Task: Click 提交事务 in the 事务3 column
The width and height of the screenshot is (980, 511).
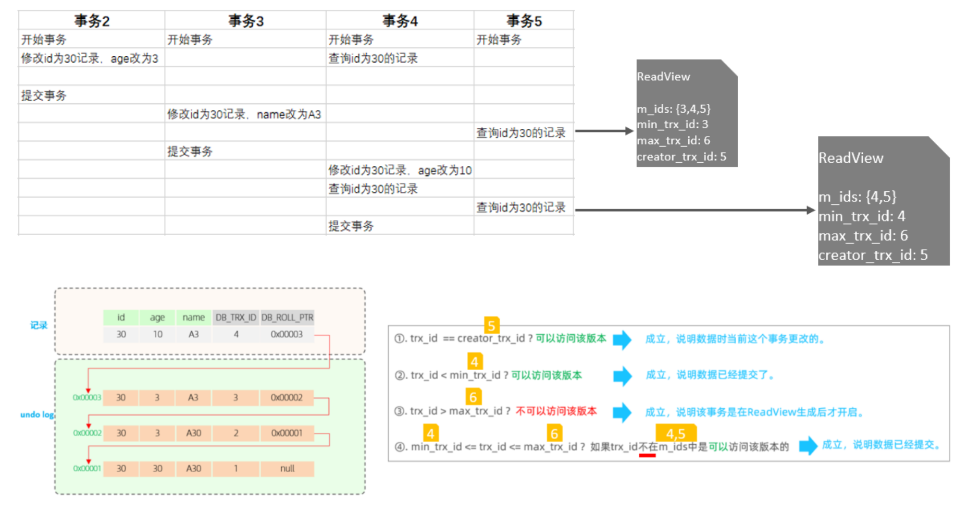Action: click(x=190, y=152)
